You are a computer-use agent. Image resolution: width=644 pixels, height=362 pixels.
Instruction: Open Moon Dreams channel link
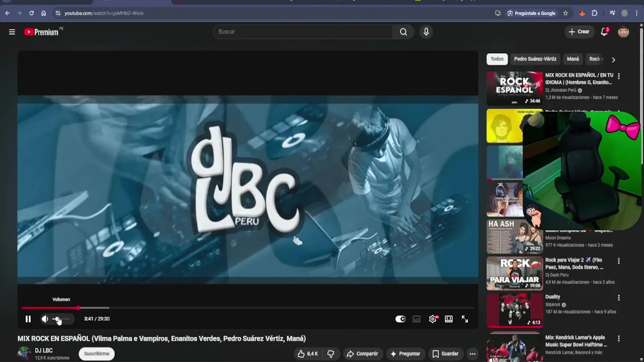coord(558,238)
